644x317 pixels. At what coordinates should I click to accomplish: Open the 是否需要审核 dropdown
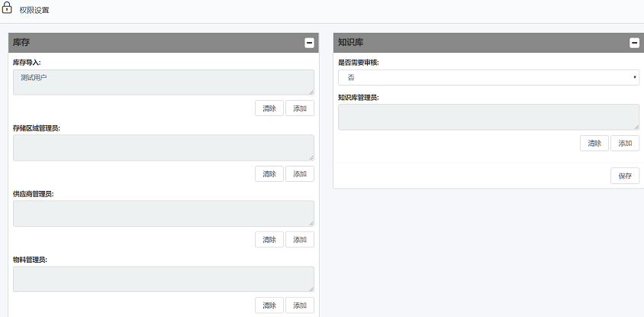(488, 77)
